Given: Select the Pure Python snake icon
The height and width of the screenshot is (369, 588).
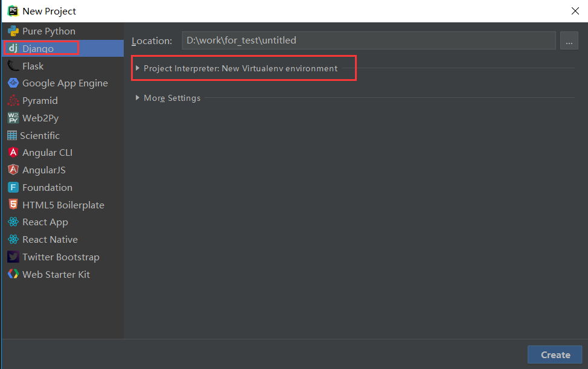Looking at the screenshot, I should click(13, 31).
